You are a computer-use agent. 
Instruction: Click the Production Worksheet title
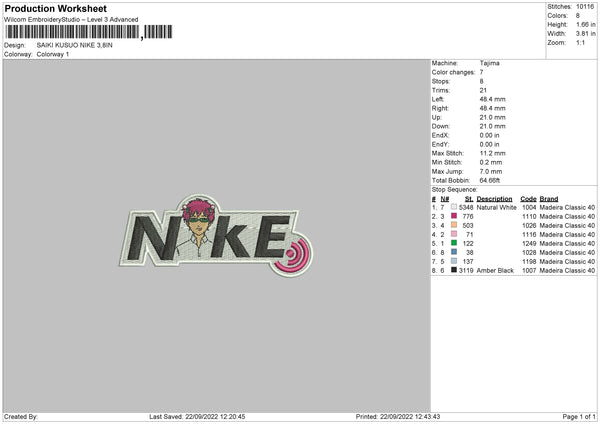click(55, 8)
